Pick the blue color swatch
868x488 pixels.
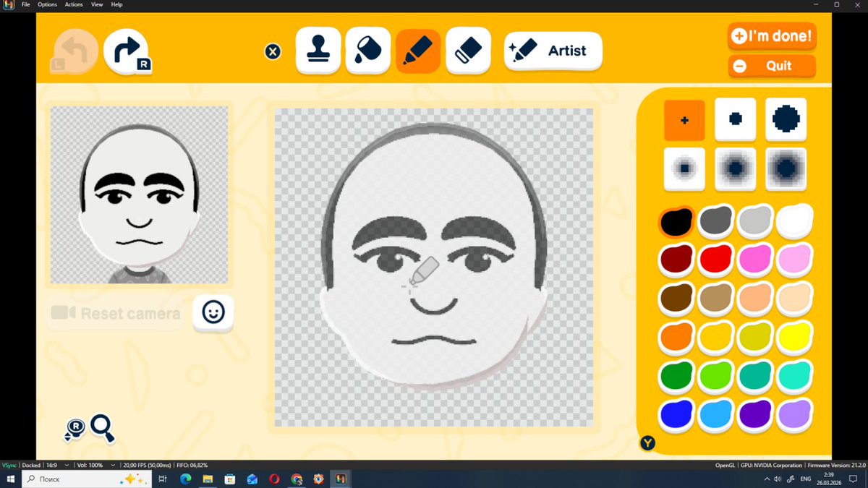tap(677, 415)
